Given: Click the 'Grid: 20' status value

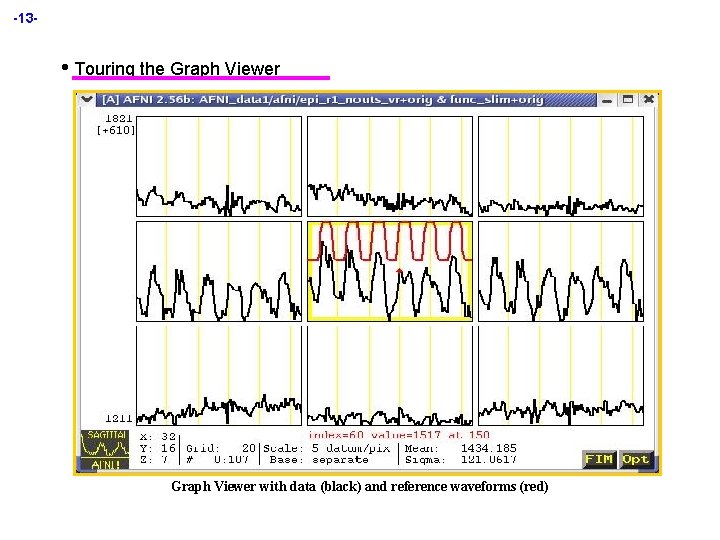Looking at the screenshot, I should [x=220, y=448].
